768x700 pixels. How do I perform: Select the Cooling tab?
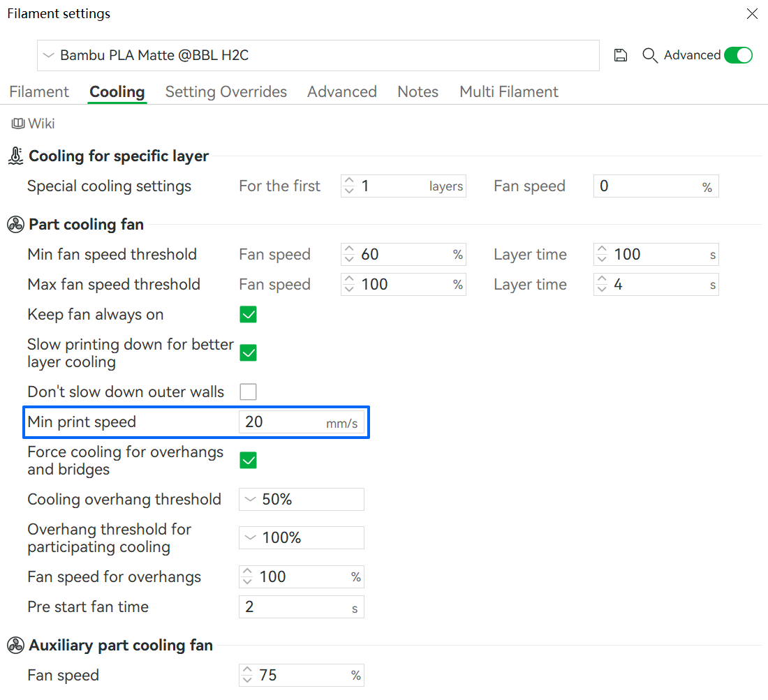[117, 91]
